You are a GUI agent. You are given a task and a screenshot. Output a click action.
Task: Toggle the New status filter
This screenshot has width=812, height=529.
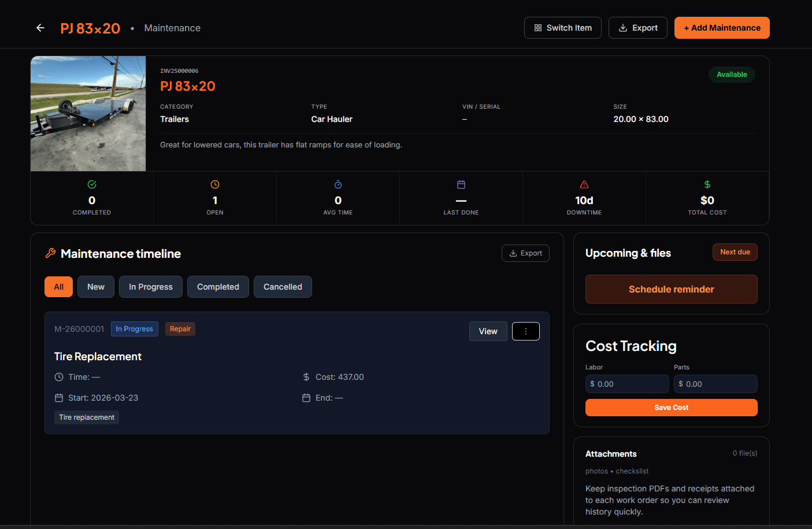[95, 286]
